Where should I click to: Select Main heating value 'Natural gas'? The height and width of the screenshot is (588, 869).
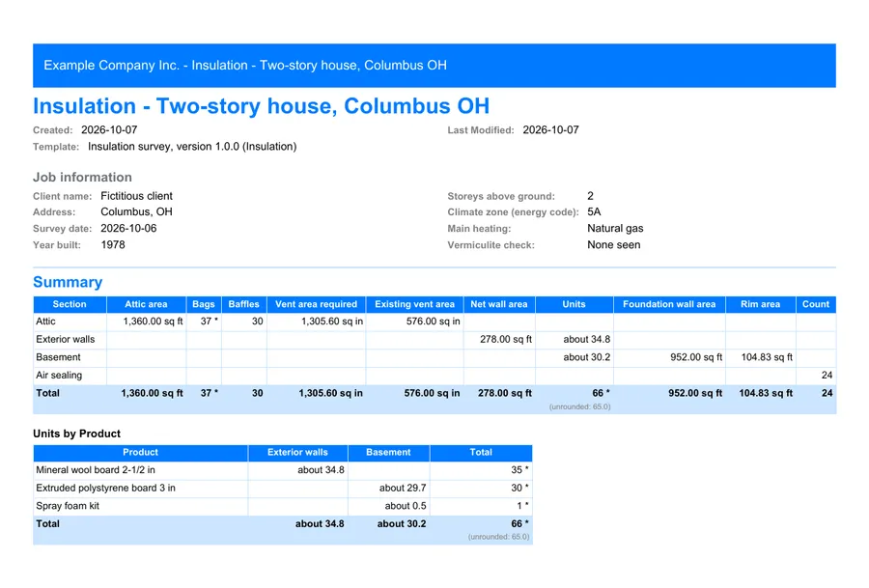[x=615, y=228]
